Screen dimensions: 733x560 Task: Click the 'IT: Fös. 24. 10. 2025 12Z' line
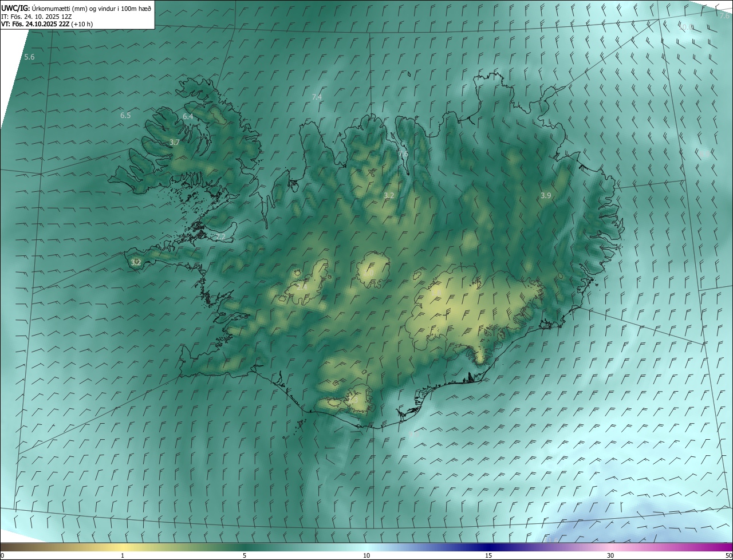point(37,16)
